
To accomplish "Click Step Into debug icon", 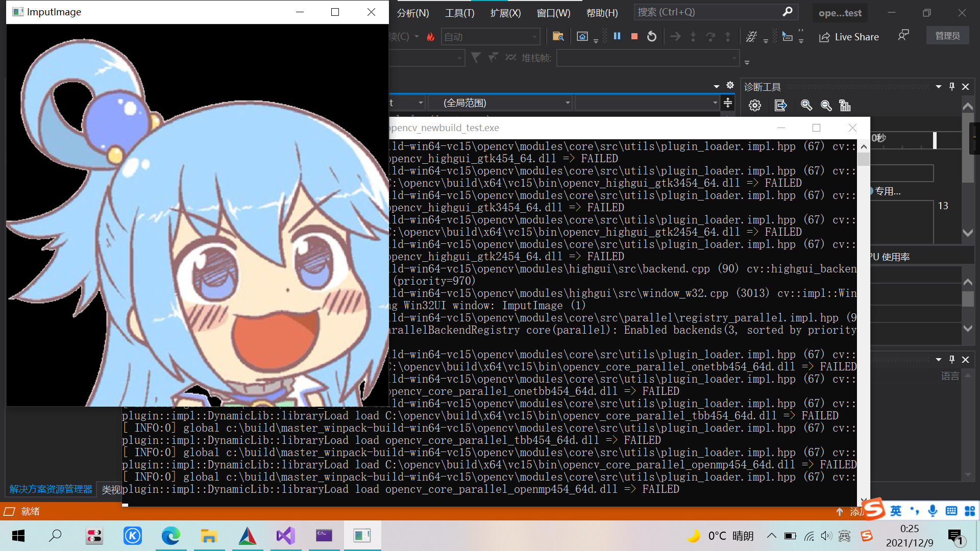I will click(693, 36).
